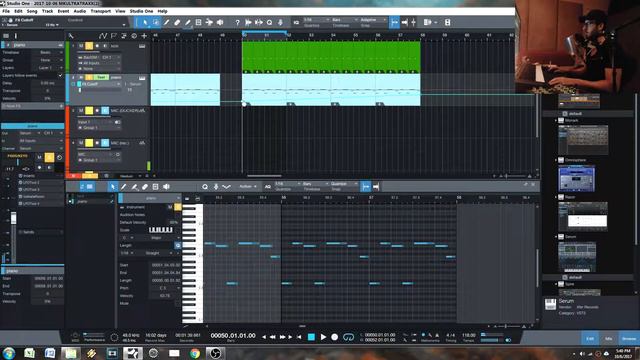Open the Studio One menu

pyautogui.click(x=141, y=11)
